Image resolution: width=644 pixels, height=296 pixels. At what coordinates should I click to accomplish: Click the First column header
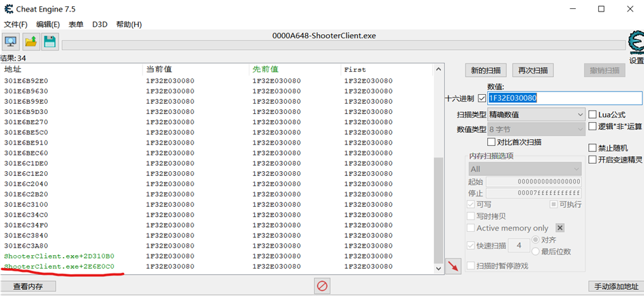387,70
